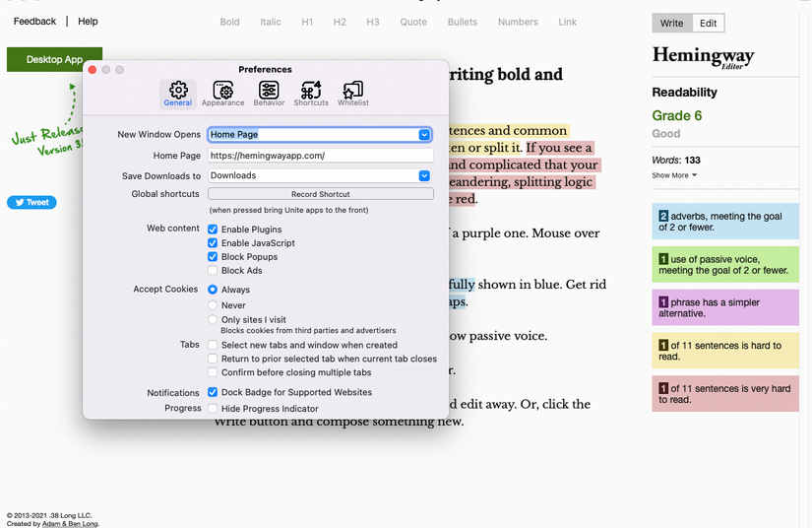
Task: Open the Appearance preferences tab
Action: pyautogui.click(x=223, y=94)
